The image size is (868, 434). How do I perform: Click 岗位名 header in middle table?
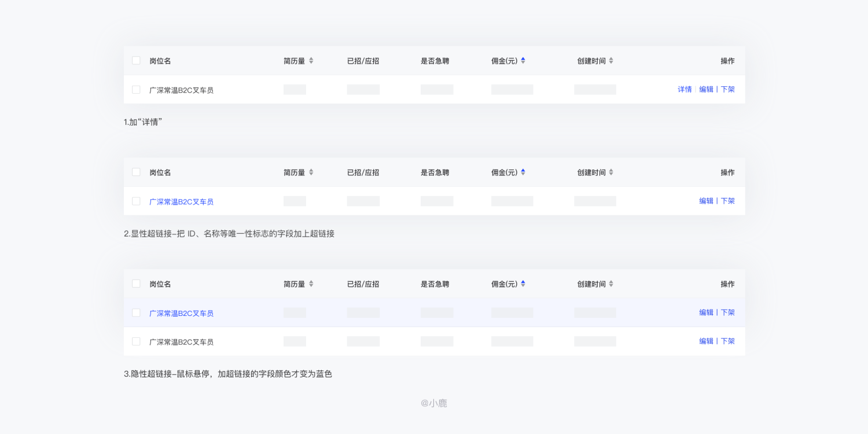(x=160, y=172)
